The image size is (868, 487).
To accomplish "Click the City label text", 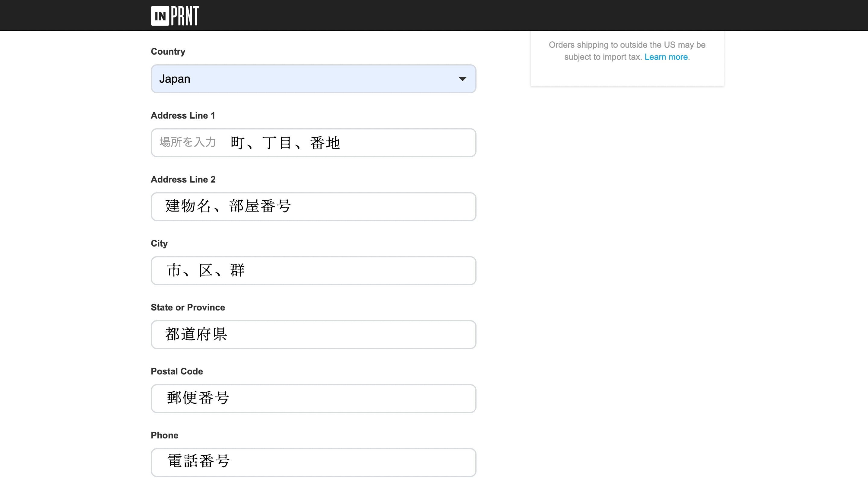I will tap(159, 243).
